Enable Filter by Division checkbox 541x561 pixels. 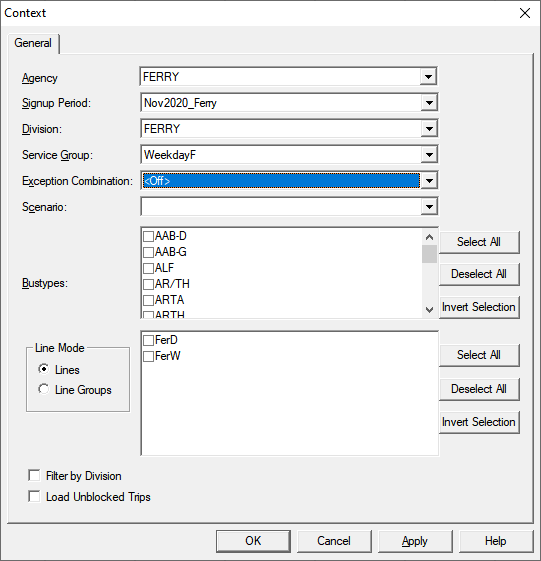[34, 475]
